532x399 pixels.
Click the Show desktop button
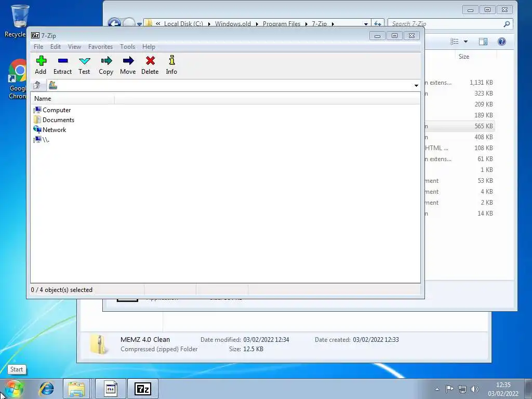point(528,389)
